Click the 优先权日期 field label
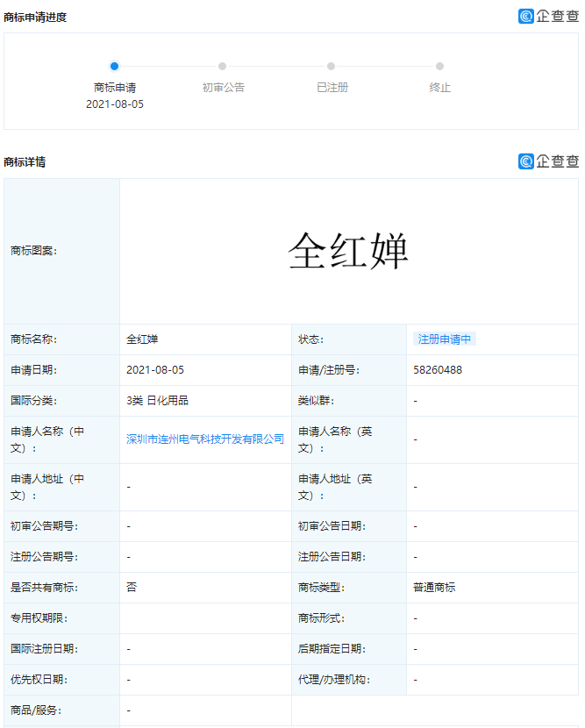Image resolution: width=585 pixels, height=728 pixels. coord(39,680)
